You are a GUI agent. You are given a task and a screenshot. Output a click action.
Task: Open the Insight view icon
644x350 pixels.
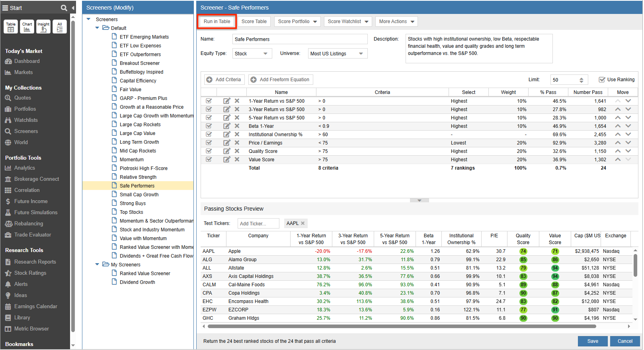click(x=43, y=27)
